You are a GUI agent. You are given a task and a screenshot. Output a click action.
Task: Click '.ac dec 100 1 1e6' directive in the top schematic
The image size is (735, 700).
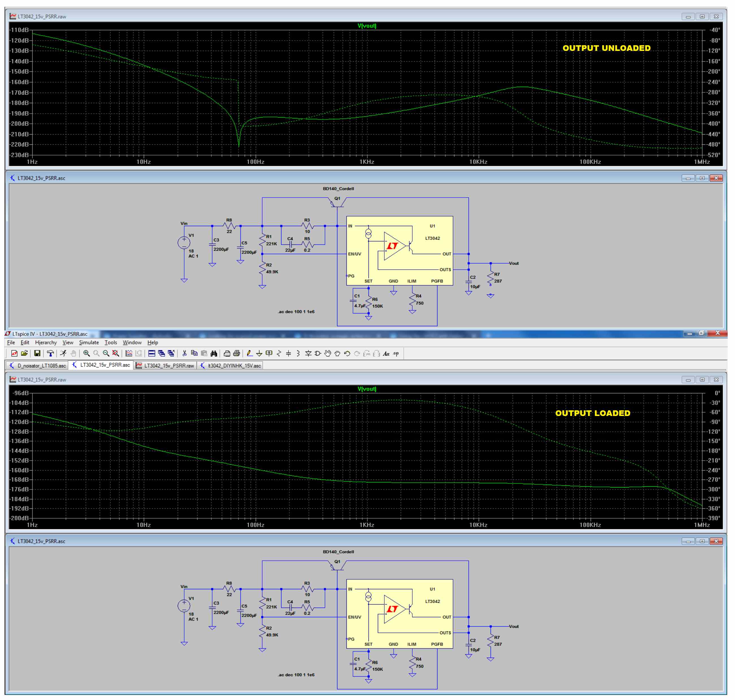(296, 312)
